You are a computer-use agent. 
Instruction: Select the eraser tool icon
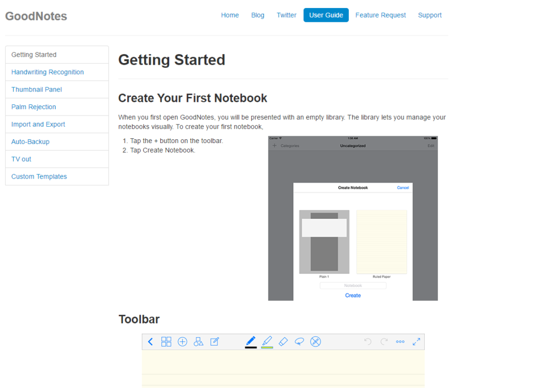pyautogui.click(x=283, y=342)
